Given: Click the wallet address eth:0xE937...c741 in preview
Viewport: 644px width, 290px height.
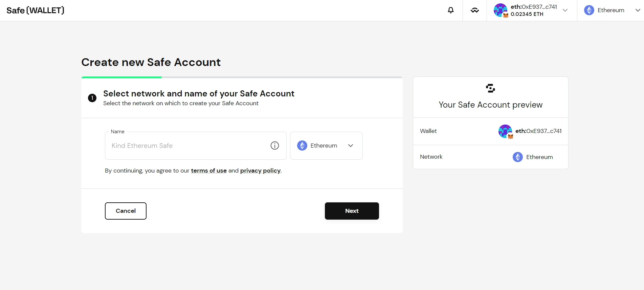Looking at the screenshot, I should 538,131.
